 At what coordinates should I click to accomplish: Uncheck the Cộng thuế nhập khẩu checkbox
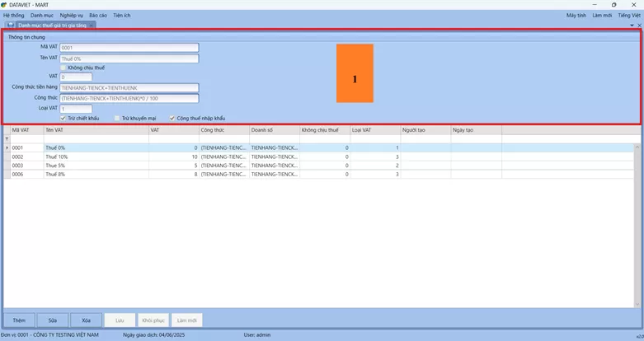tap(172, 118)
